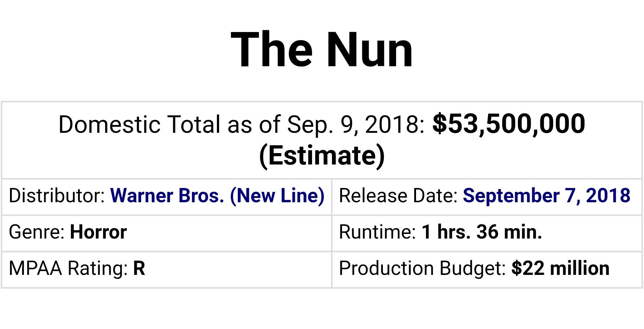
Task: Click the Release Date label
Action: 398,196
